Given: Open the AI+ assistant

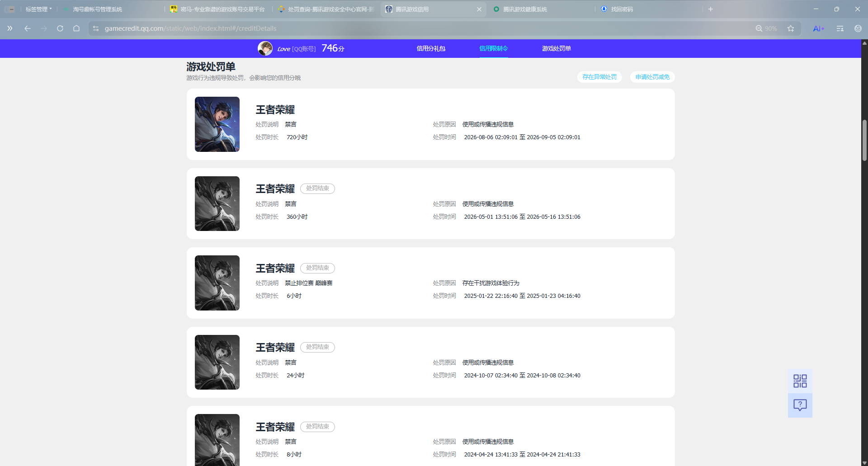Looking at the screenshot, I should tap(819, 28).
